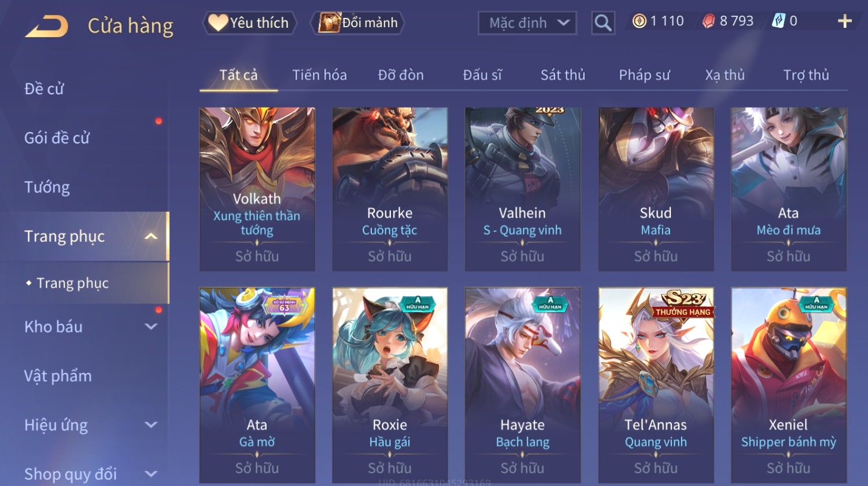Image resolution: width=868 pixels, height=486 pixels.
Task: Tap the plus icon to add currency
Action: point(845,21)
